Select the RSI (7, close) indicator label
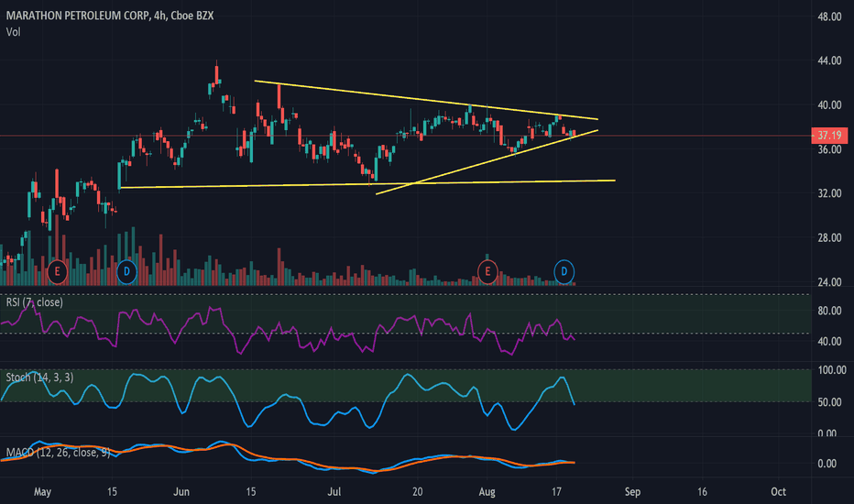Viewport: 854px width, 504px height. [34, 301]
